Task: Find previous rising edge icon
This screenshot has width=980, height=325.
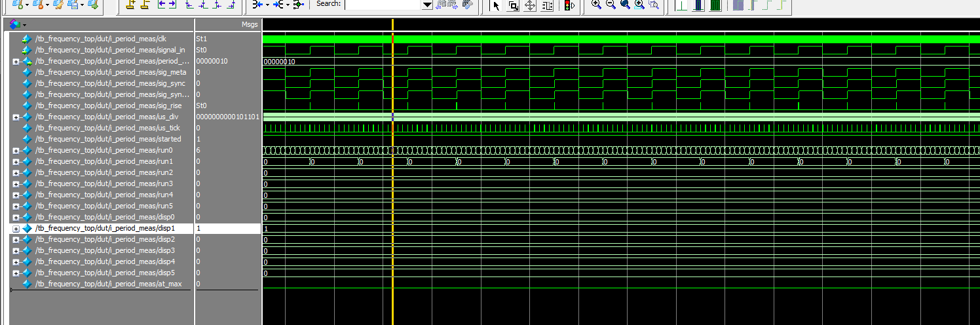Action: click(217, 5)
